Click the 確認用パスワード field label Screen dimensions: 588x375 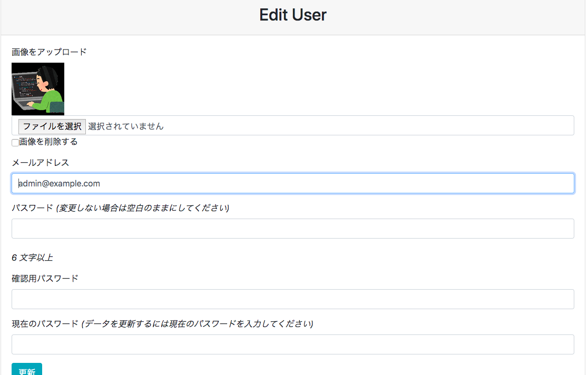(45, 278)
